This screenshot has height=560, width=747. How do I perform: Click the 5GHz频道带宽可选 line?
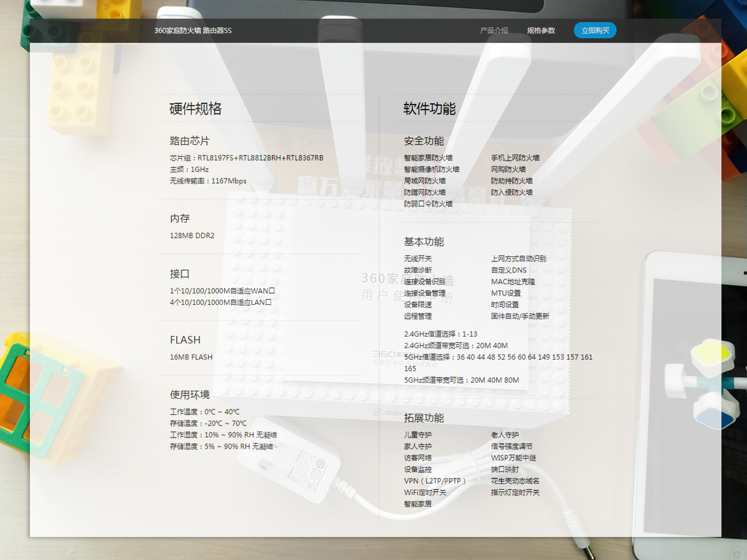pyautogui.click(x=461, y=380)
